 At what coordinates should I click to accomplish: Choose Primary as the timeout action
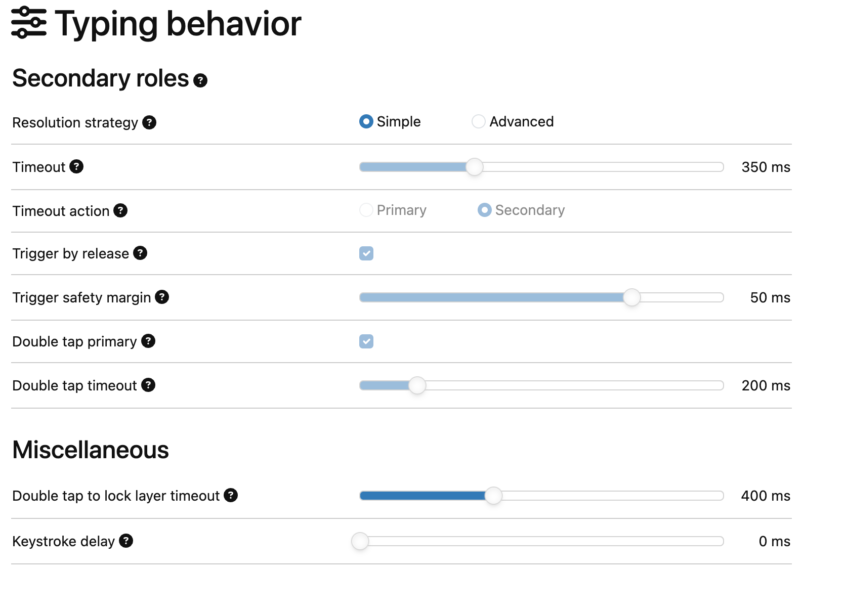366,210
